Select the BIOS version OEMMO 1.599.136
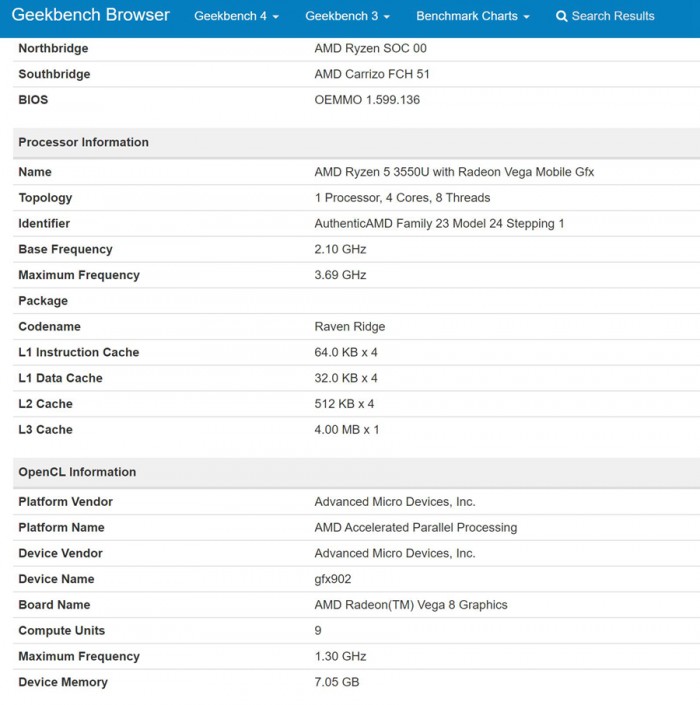Image resolution: width=700 pixels, height=705 pixels. pyautogui.click(x=367, y=100)
